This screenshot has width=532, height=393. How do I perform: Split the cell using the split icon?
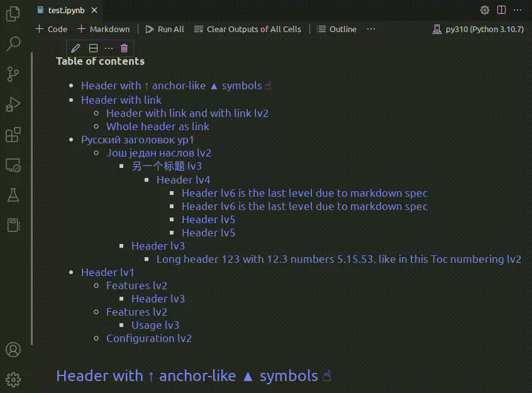point(92,48)
